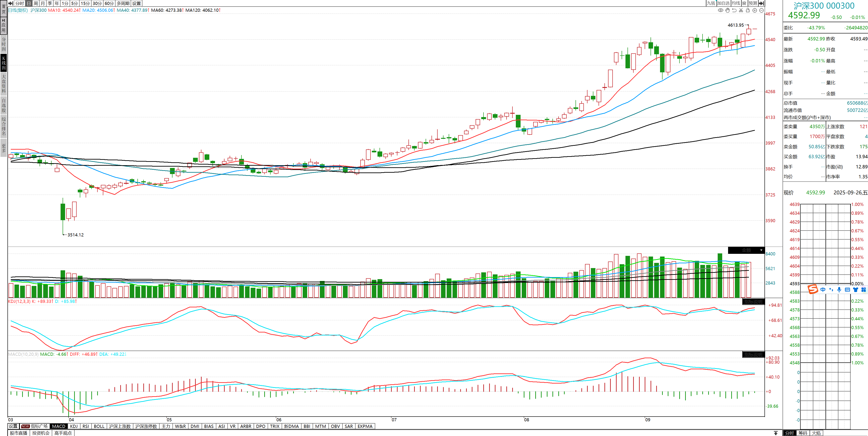Image resolution: width=868 pixels, height=436 pixels.
Task: Zoom out with the circled minus icon
Action: (x=762, y=10)
